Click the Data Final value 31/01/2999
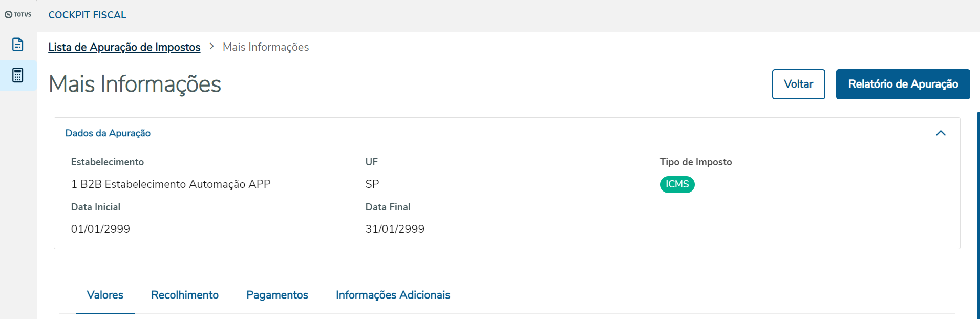This screenshot has height=319, width=980. (395, 229)
